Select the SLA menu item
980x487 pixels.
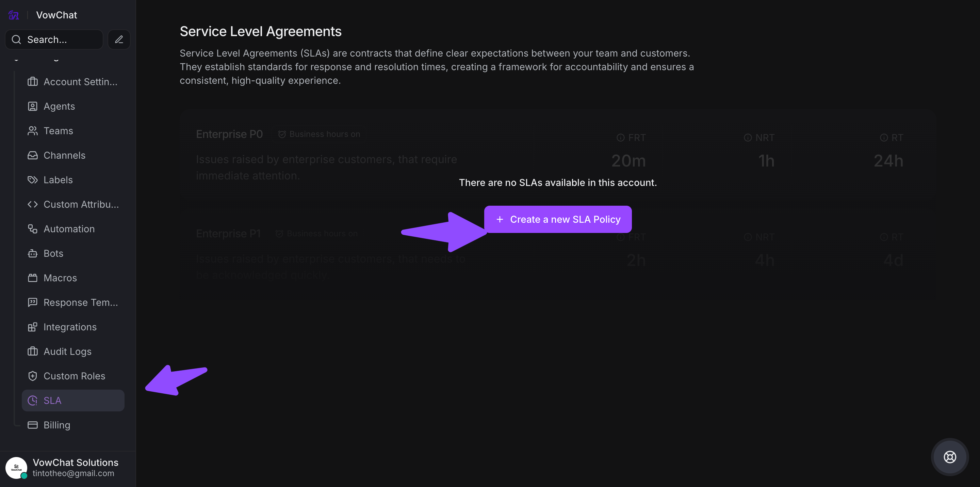(73, 400)
